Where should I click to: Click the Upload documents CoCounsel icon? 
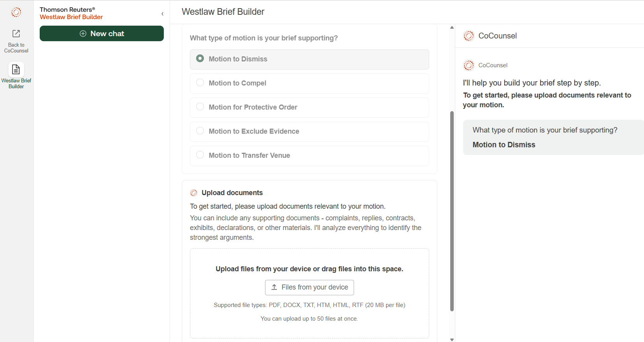tap(194, 193)
